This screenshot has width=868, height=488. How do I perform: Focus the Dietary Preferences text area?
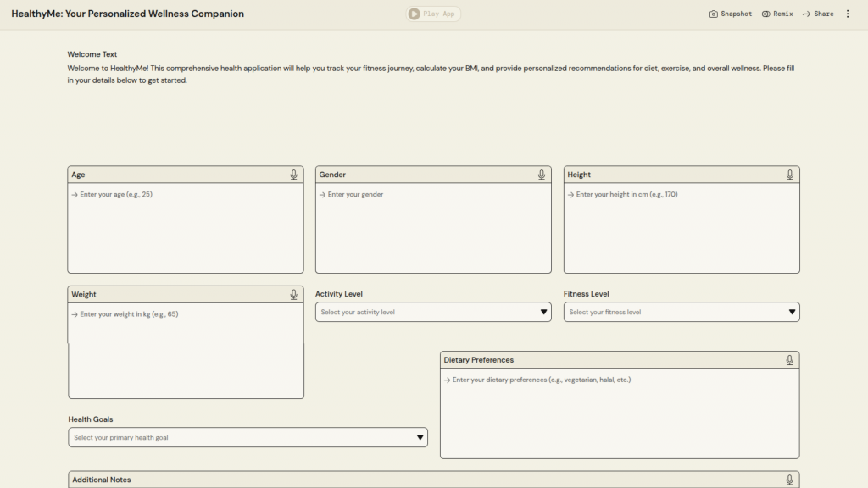click(620, 414)
